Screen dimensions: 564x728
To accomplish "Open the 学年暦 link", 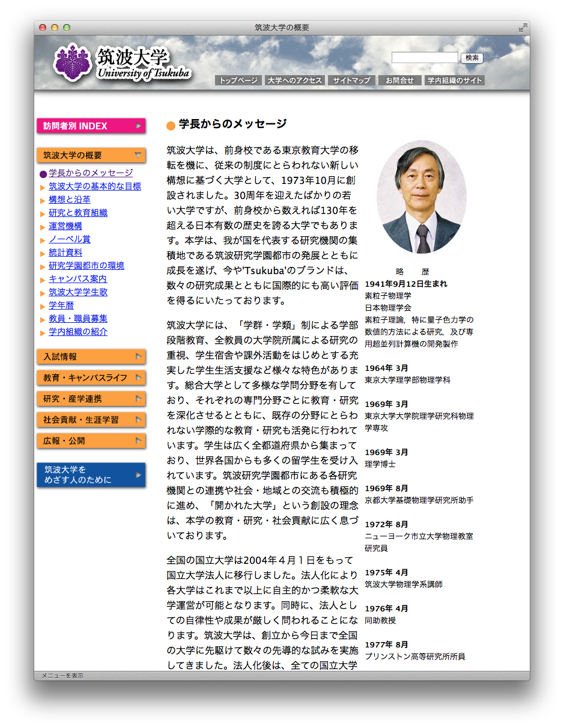I will pyautogui.click(x=61, y=305).
